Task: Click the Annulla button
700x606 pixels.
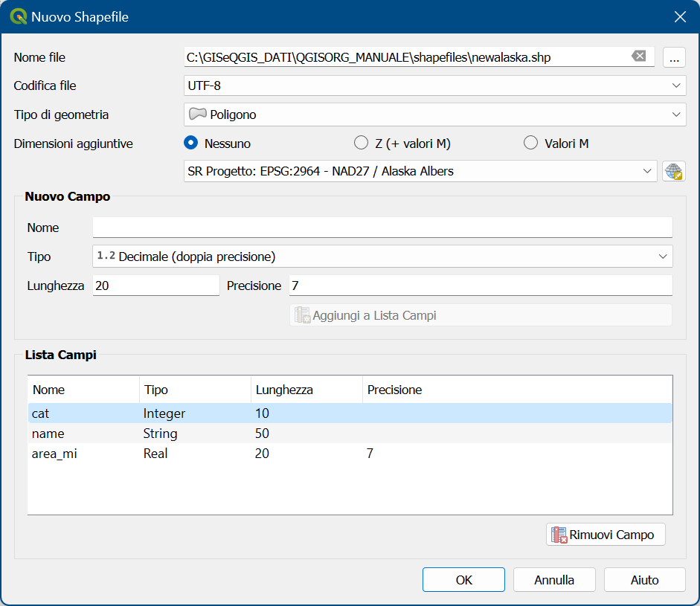Action: 554,580
